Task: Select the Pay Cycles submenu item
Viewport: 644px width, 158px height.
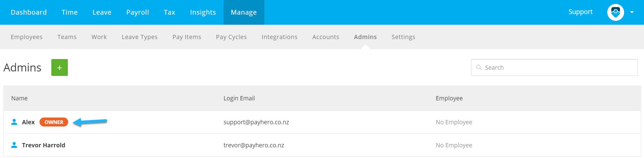Action: pyautogui.click(x=231, y=37)
